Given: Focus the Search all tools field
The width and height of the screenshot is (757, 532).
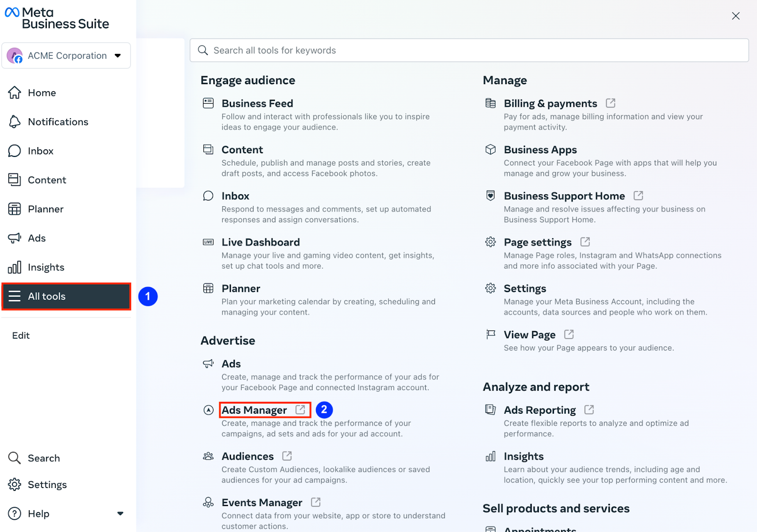Looking at the screenshot, I should tap(468, 51).
